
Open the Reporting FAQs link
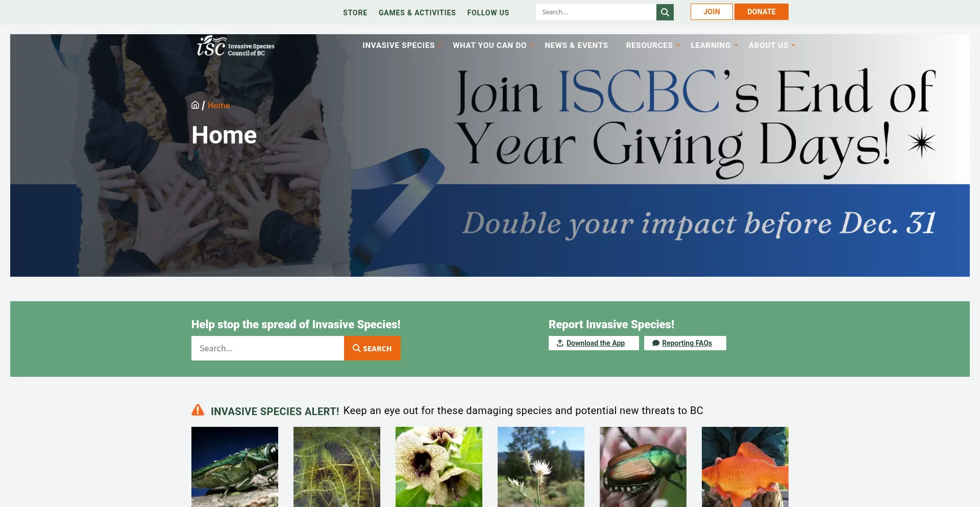pos(685,343)
